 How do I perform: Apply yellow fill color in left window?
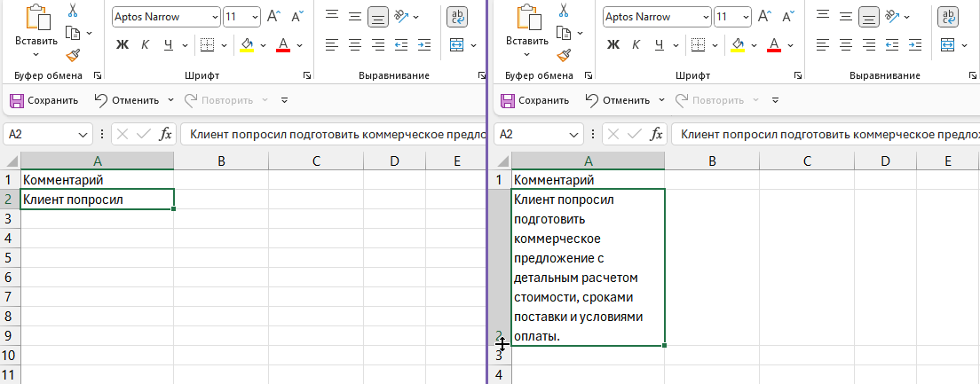pos(247,45)
